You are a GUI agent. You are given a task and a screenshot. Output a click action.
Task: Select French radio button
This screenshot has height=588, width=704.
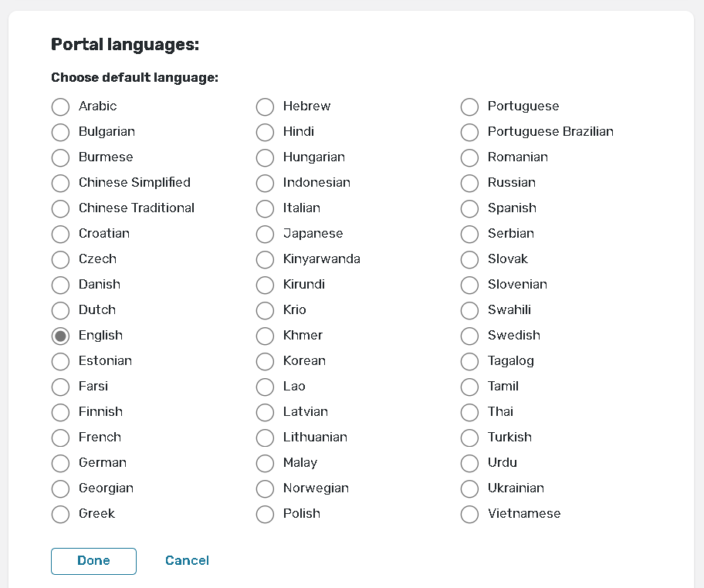[61, 438]
